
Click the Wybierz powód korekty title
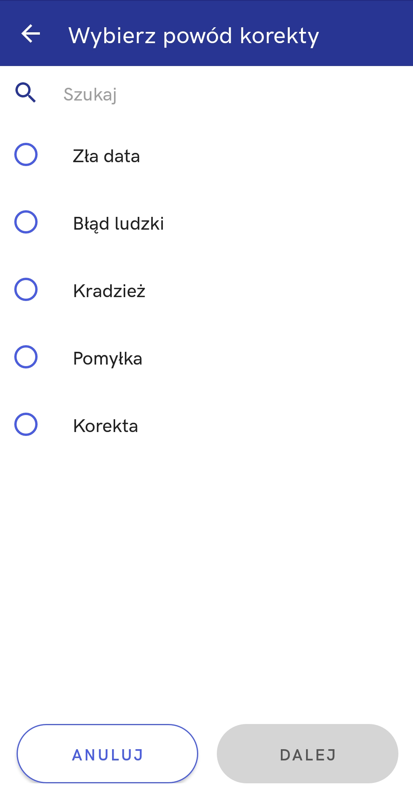[194, 36]
